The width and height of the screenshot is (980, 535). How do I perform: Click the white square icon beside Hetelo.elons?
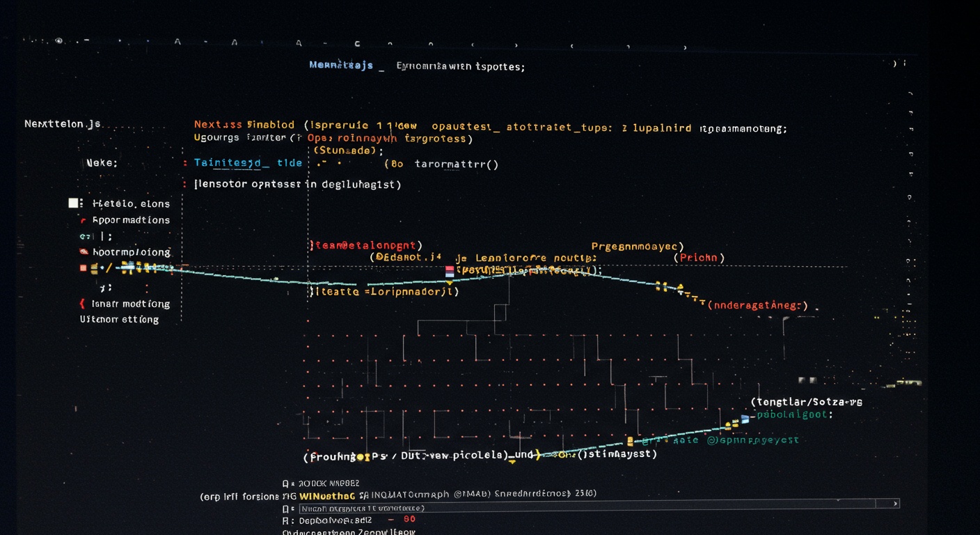[73, 203]
